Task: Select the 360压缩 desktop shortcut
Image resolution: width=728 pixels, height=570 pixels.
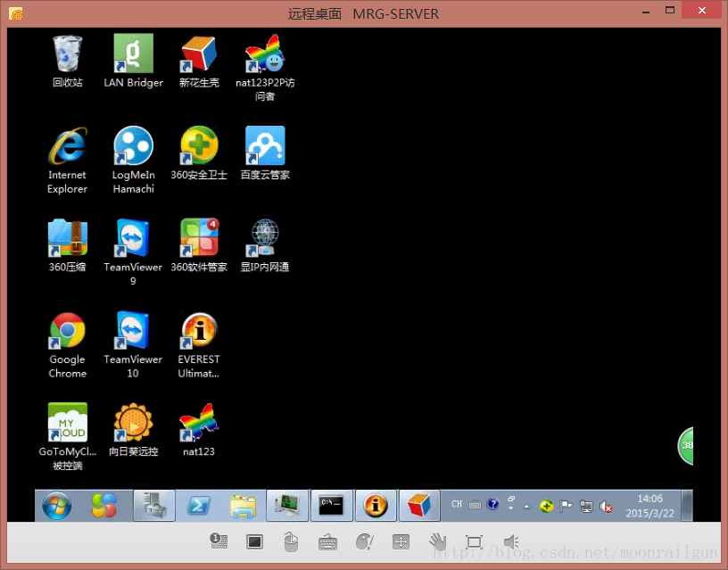Action: point(67,245)
